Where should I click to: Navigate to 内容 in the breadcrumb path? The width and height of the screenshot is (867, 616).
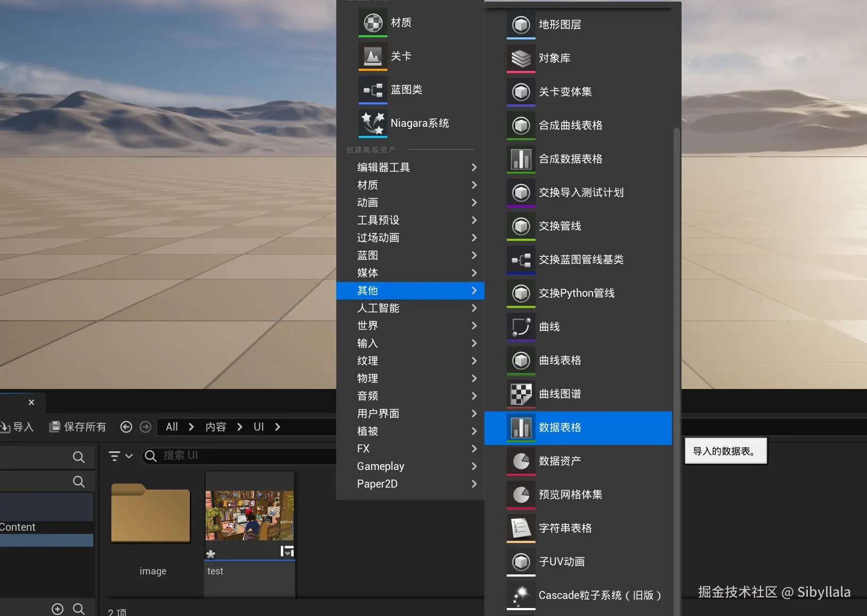click(216, 427)
